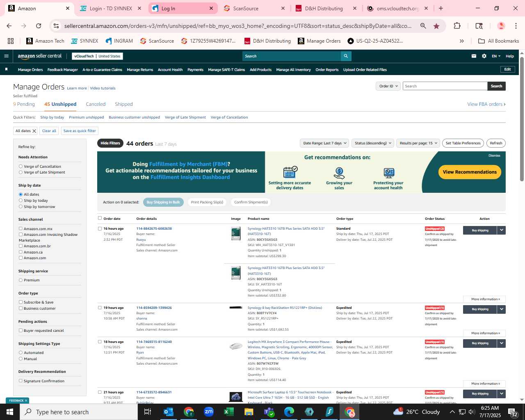Open the Setting more accurate delivery dates icon
The height and width of the screenshot is (420, 525).
tap(290, 172)
